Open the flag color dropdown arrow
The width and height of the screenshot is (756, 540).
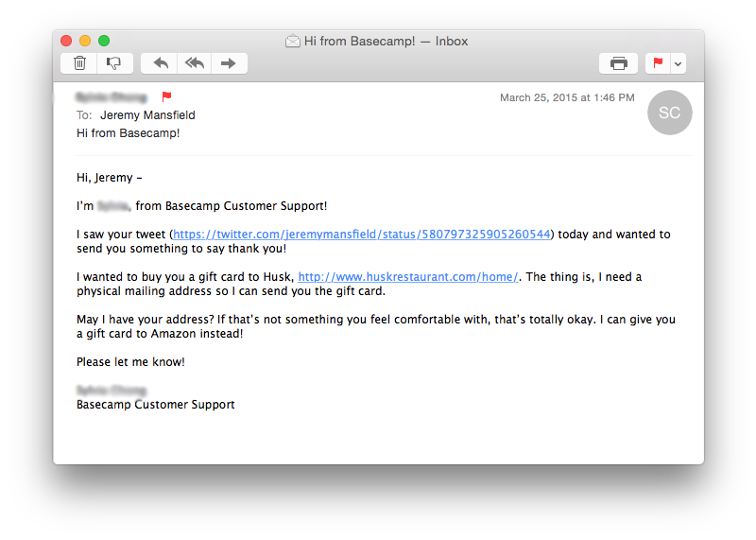click(678, 63)
